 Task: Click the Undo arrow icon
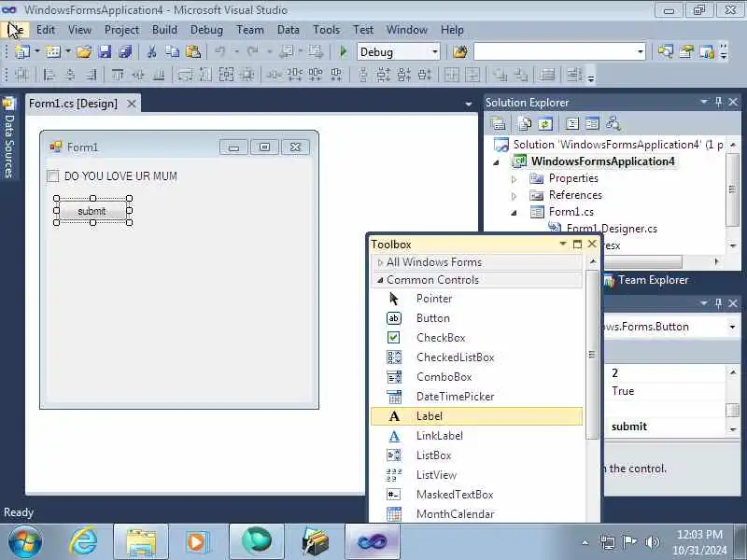[x=219, y=51]
